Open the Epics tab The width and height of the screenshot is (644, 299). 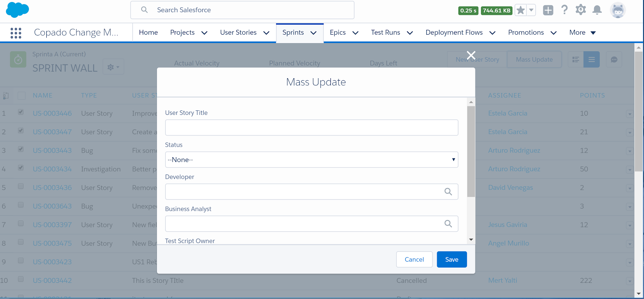[x=338, y=32]
